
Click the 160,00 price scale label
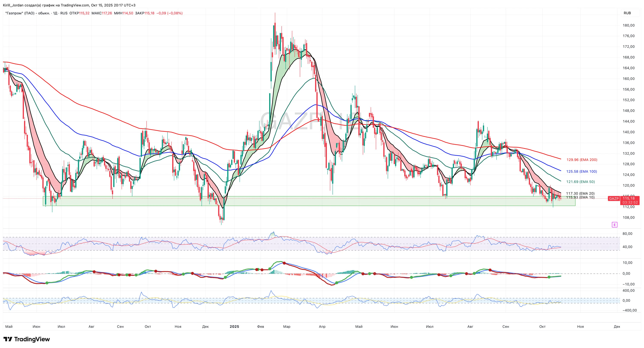(629, 79)
